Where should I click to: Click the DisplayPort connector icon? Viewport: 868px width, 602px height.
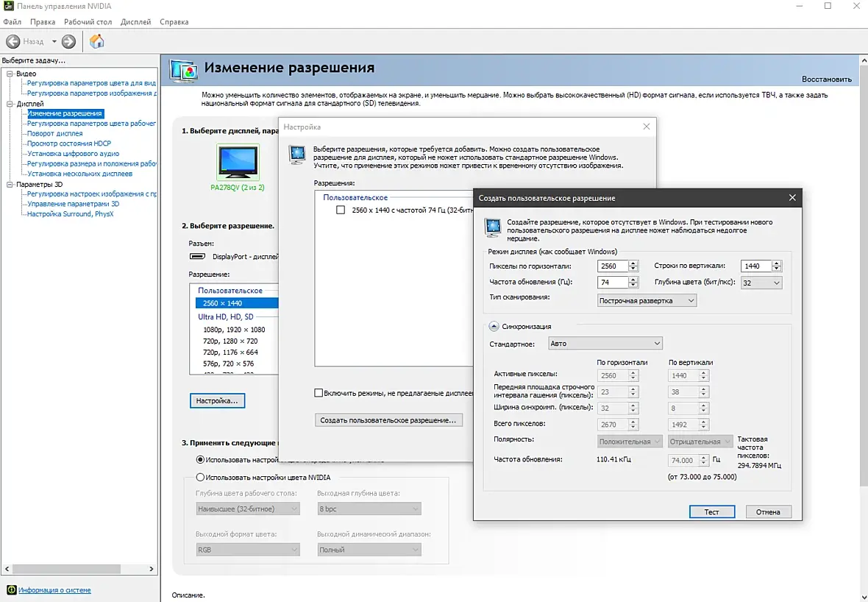197,256
